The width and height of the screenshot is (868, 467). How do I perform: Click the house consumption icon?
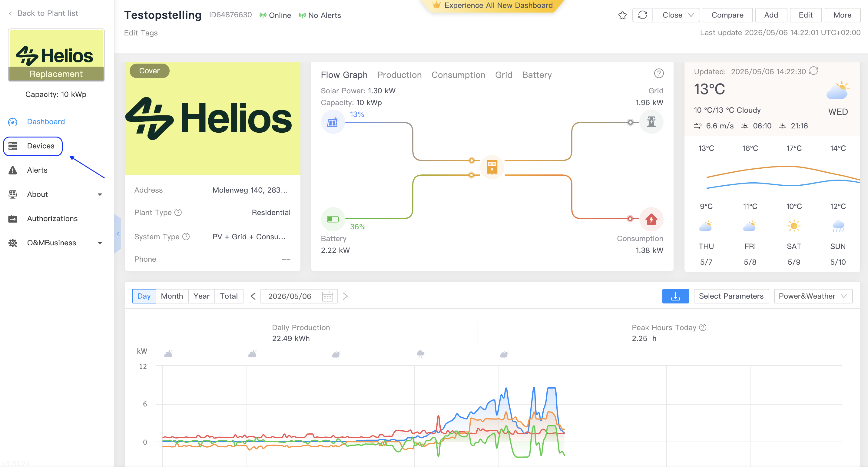(x=651, y=219)
